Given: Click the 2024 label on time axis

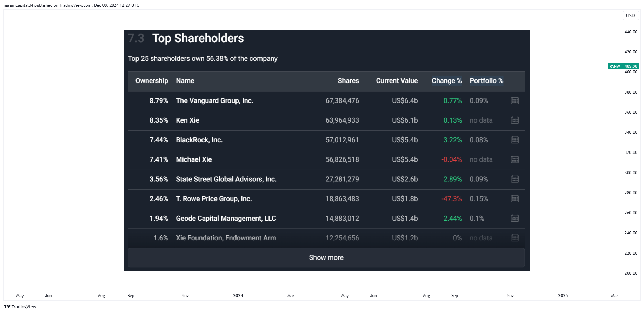Looking at the screenshot, I should point(238,296).
